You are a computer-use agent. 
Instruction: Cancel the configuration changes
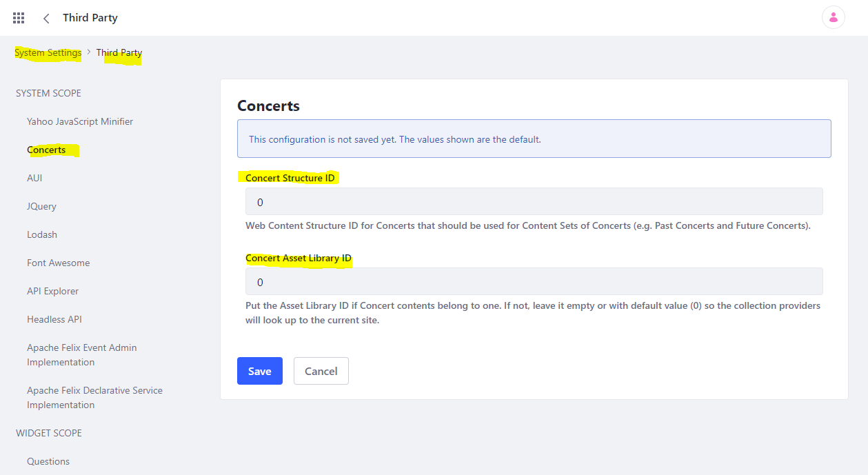coord(321,371)
